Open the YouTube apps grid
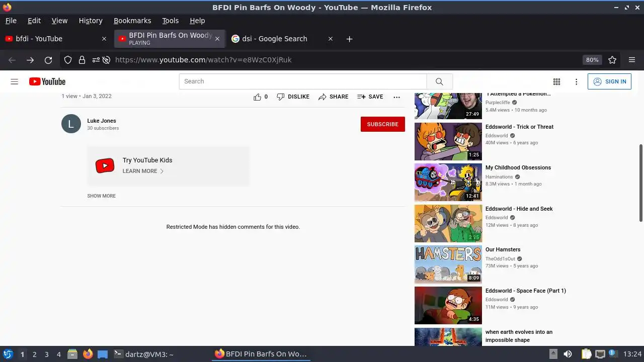The height and width of the screenshot is (362, 644). click(x=556, y=81)
